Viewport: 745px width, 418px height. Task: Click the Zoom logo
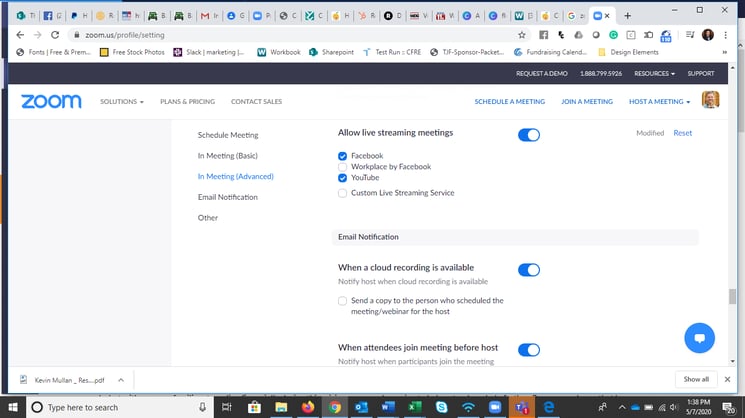[51, 101]
